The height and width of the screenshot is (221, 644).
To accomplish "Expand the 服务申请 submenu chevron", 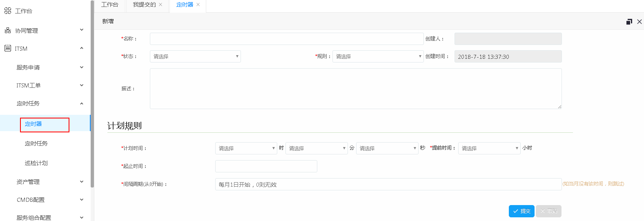I will click(82, 67).
